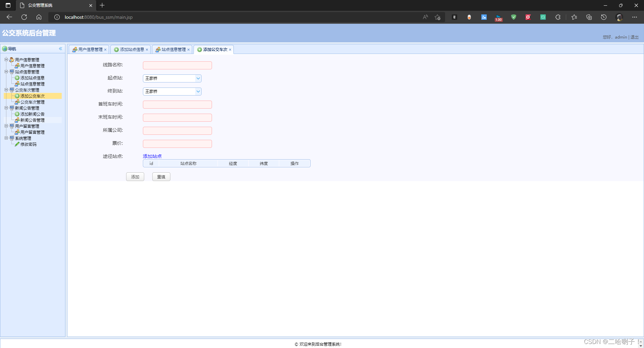Open browser extensions puzzle icon
The width and height of the screenshot is (644, 348).
558,17
